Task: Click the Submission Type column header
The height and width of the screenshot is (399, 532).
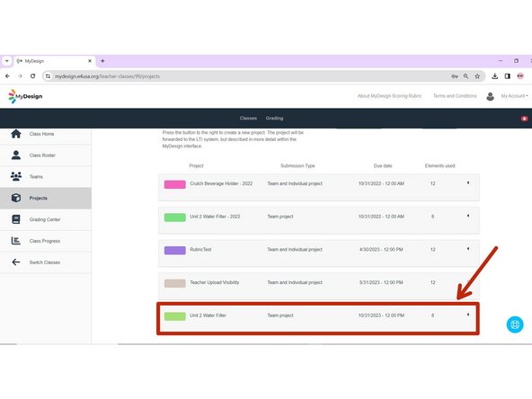Action: (297, 165)
